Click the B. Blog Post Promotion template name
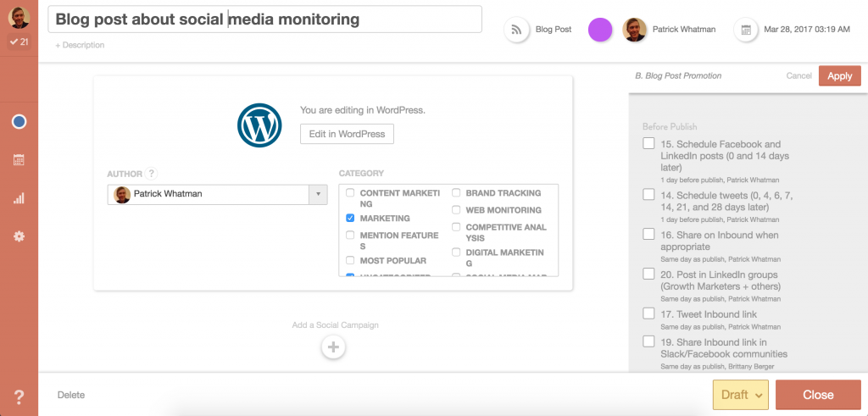This screenshot has width=868, height=416. tap(678, 75)
